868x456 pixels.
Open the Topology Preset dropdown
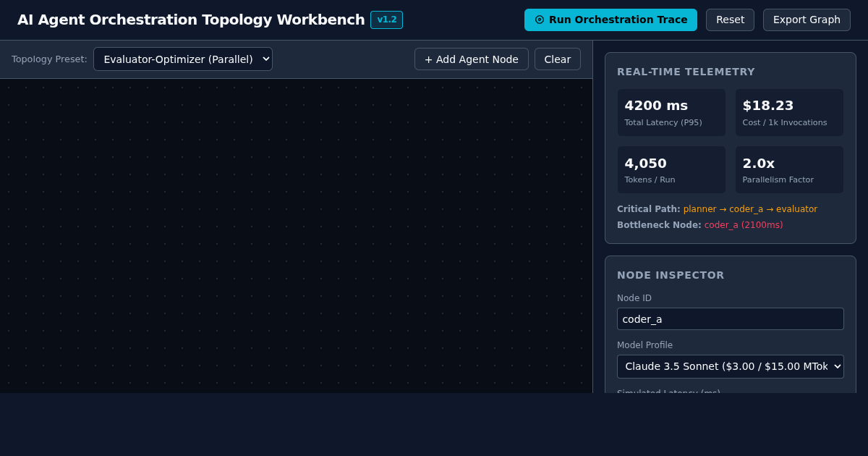(x=183, y=59)
